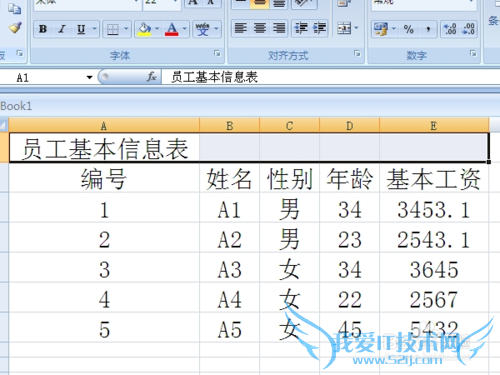Decrease the indent level

[301, 29]
